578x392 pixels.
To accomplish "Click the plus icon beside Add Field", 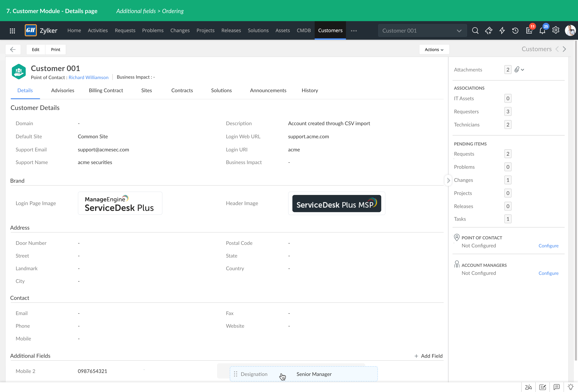I will (x=416, y=356).
